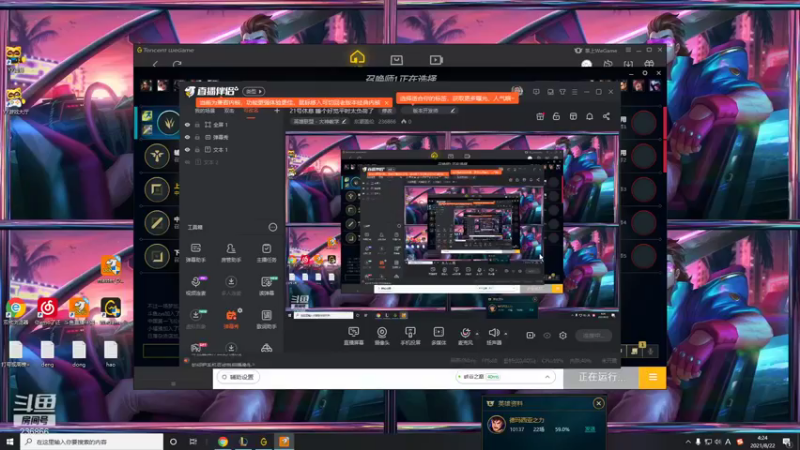The width and height of the screenshot is (800, 450).
Task: Edit stream title with pencil icon
Action: click(x=453, y=110)
